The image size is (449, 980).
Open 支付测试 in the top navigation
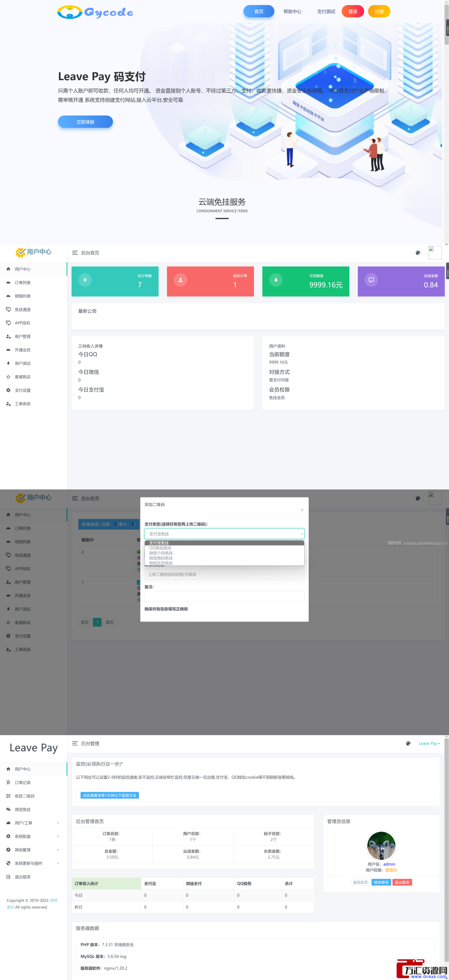[326, 11]
